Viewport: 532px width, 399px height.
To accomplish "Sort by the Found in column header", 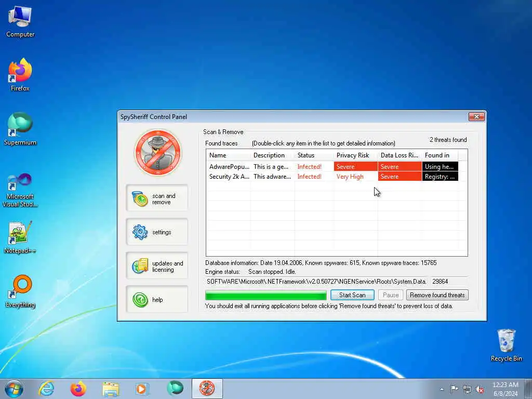I will (x=440, y=155).
